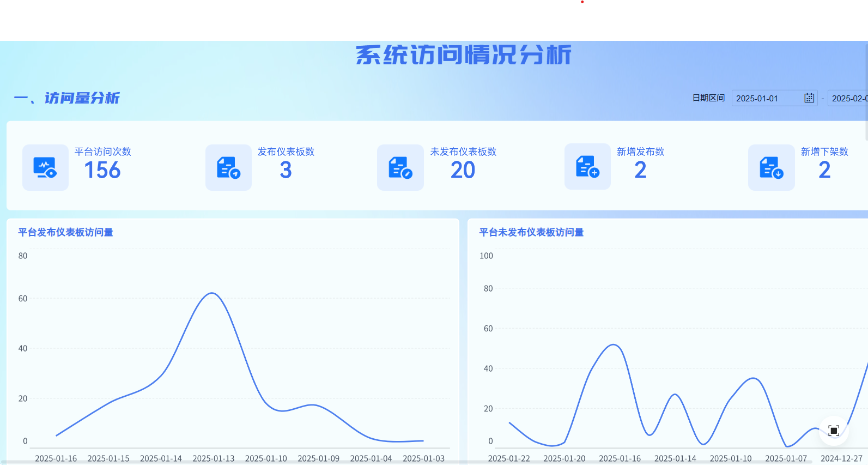Click the 发布仪表板数 label

[286, 152]
